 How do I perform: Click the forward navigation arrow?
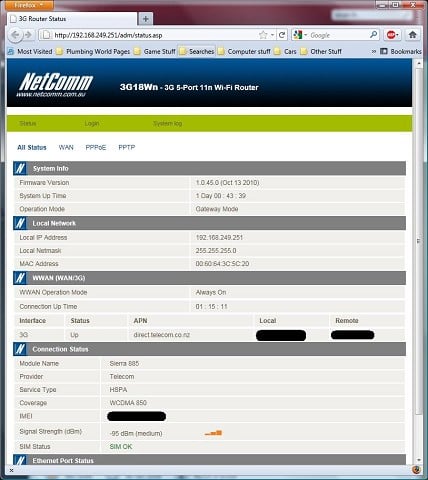[28, 35]
